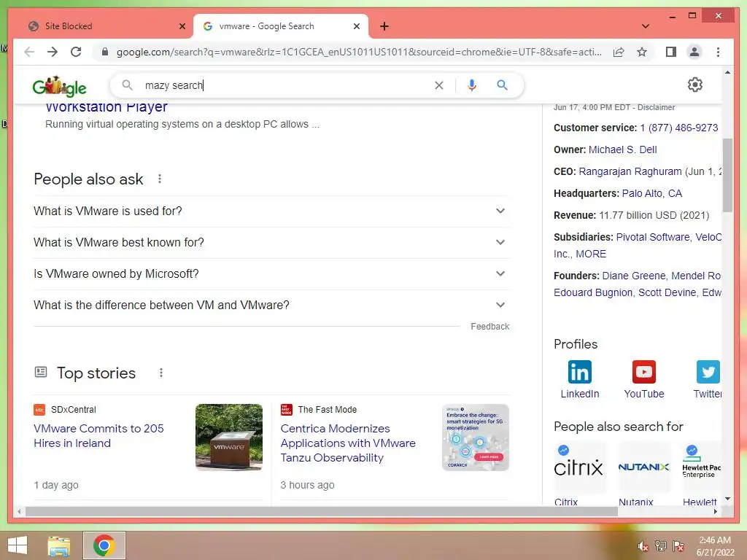Open Centrica Modernizes Applications story

[x=348, y=443]
